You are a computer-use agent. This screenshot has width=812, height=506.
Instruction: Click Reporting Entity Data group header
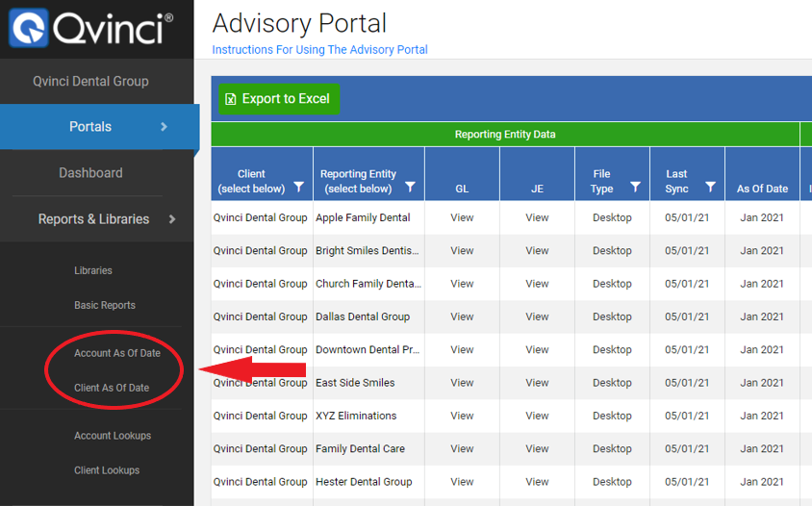[505, 134]
